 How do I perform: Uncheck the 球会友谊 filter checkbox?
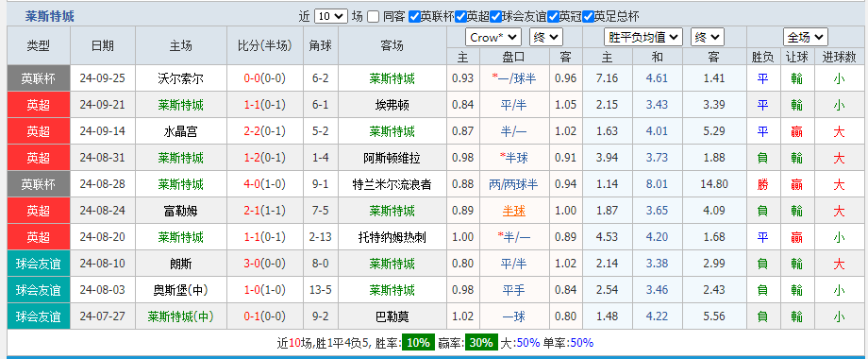(x=495, y=17)
